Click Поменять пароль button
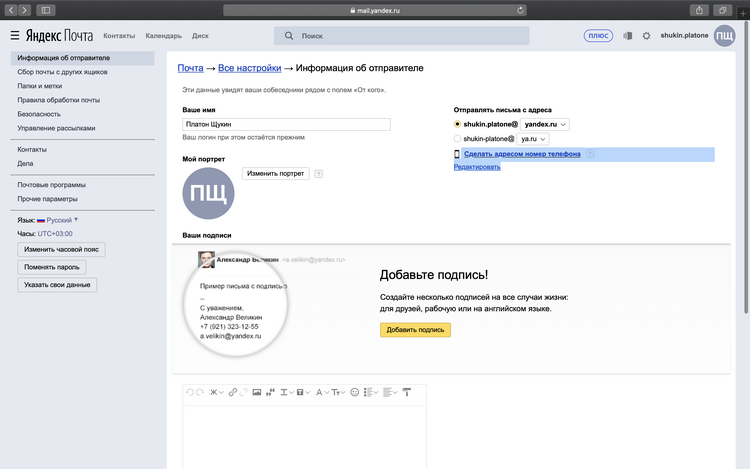The width and height of the screenshot is (750, 469). pyautogui.click(x=52, y=267)
